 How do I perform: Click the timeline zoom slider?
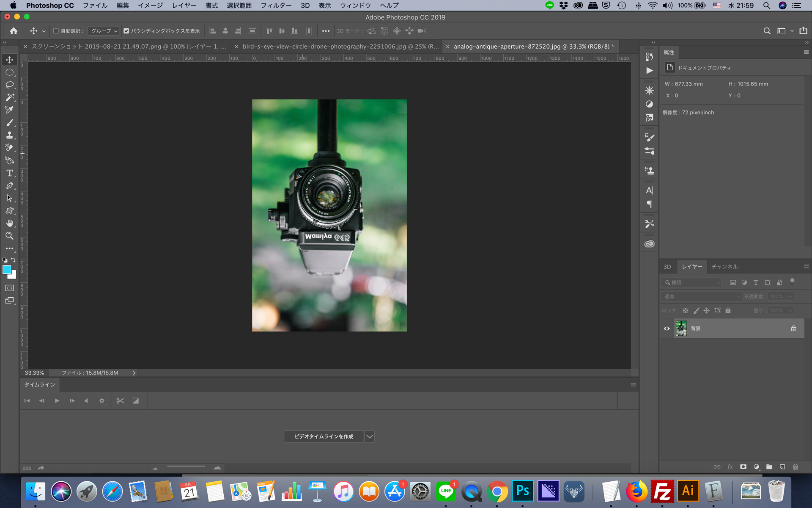pyautogui.click(x=186, y=467)
